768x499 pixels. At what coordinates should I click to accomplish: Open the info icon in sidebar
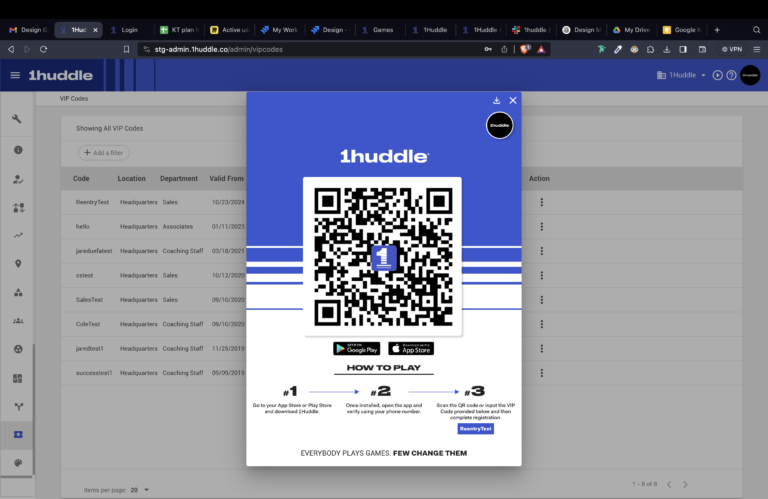(x=17, y=150)
